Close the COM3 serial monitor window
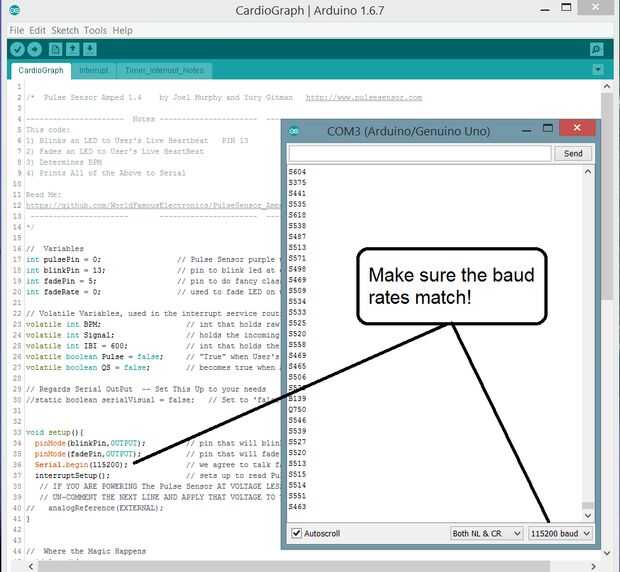The width and height of the screenshot is (620, 572). 577,128
